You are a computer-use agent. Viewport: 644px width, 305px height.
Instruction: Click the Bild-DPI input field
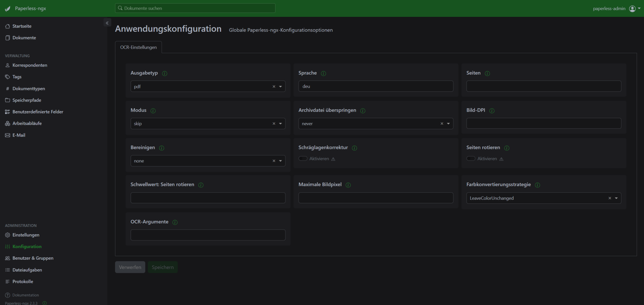click(544, 123)
